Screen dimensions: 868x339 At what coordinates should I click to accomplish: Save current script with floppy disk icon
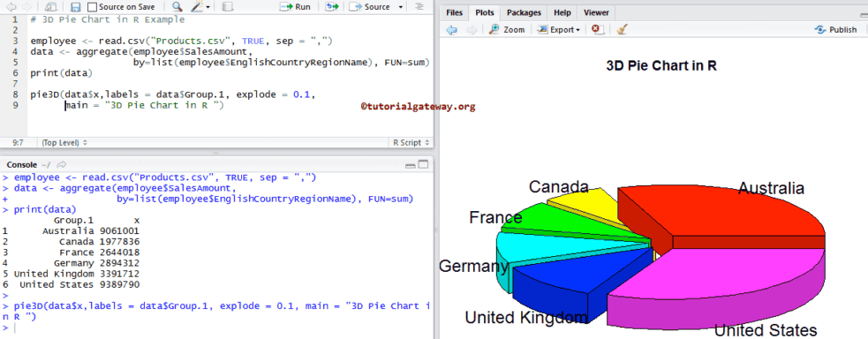tap(76, 7)
